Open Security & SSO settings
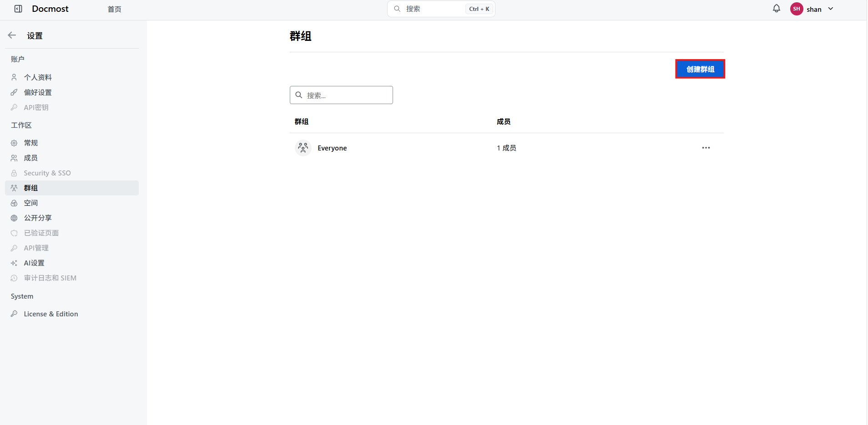Screen dimensions: 868x425 [72, 173]
